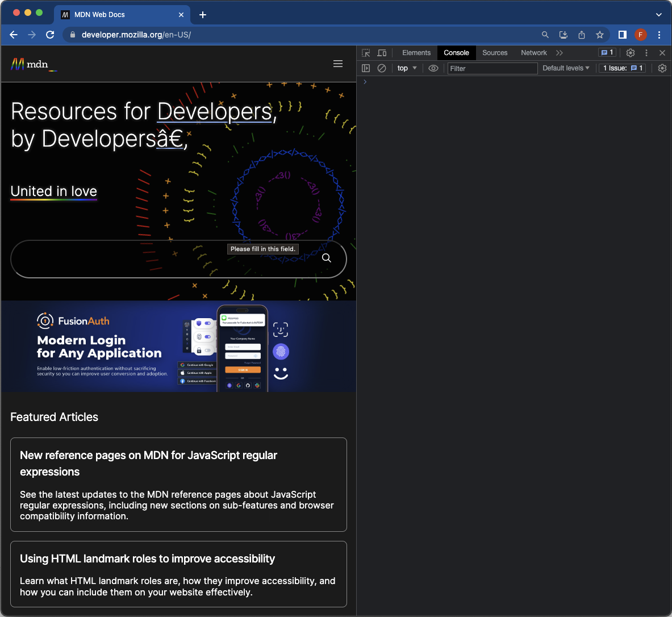Open DevTools customize three-dot menu

[x=646, y=53]
